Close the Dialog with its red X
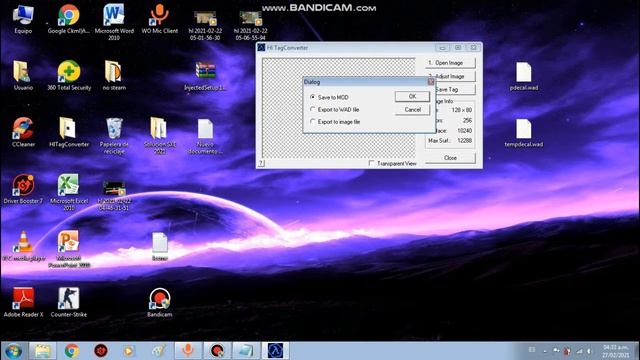This screenshot has width=640, height=360. [x=431, y=82]
